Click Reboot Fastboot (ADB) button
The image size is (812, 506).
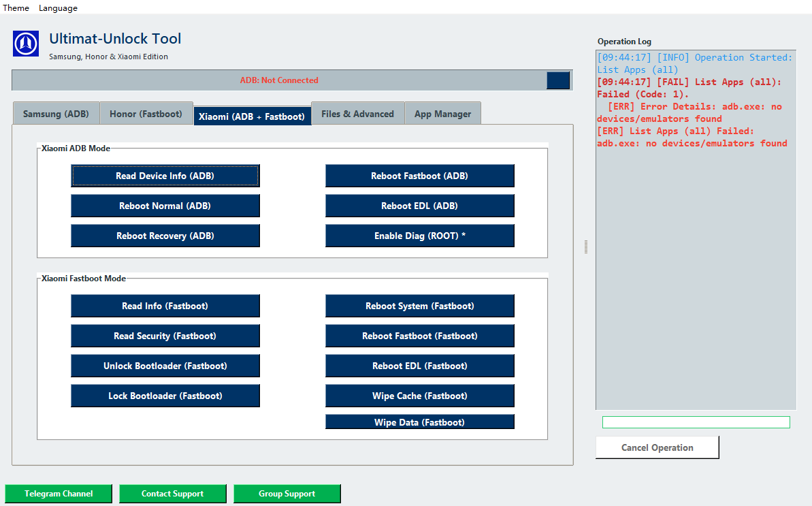tap(419, 176)
